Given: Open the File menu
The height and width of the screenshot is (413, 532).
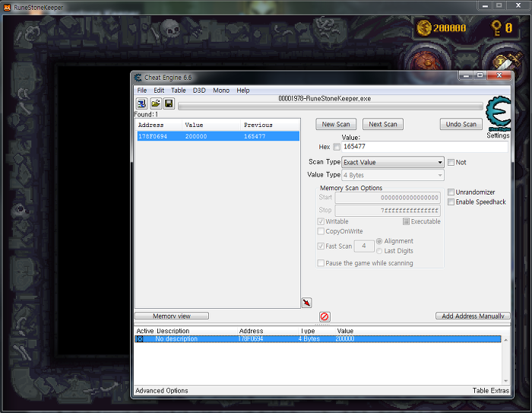Looking at the screenshot, I should 142,91.
